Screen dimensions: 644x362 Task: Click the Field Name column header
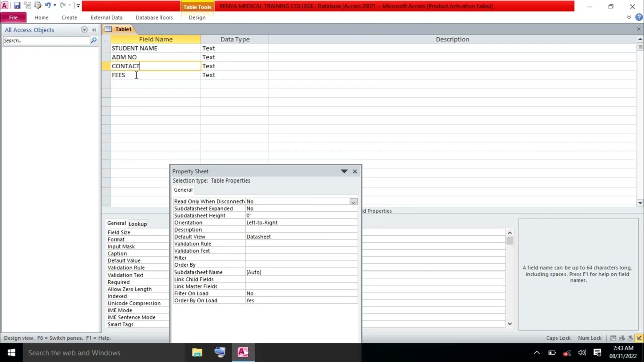tap(155, 39)
